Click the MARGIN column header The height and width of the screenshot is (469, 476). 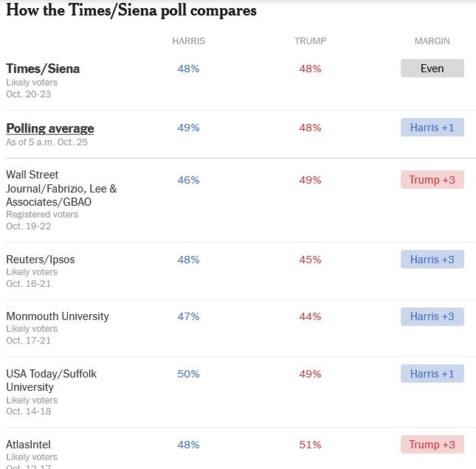pyautogui.click(x=432, y=41)
